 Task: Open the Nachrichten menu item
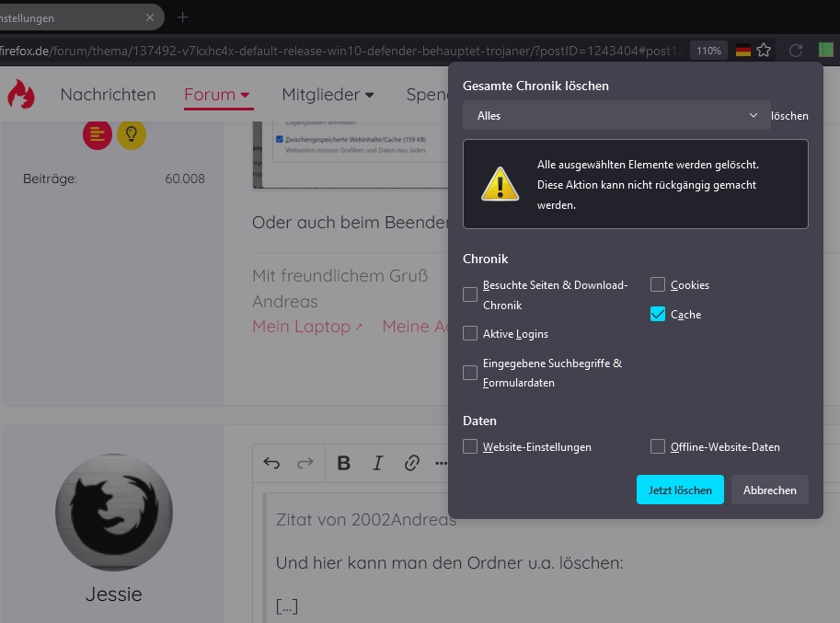(x=108, y=94)
